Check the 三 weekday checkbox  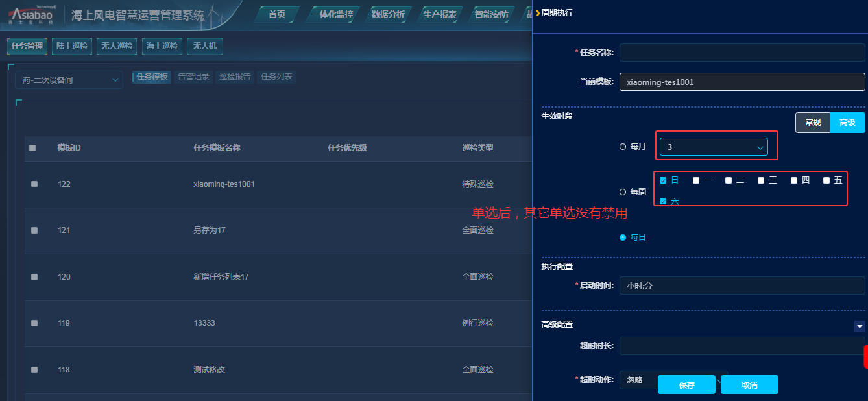pyautogui.click(x=761, y=180)
